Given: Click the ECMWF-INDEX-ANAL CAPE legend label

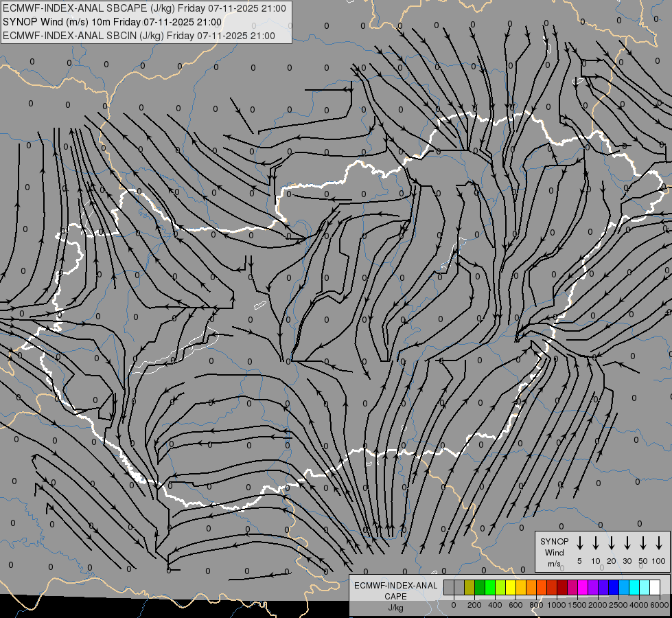Looking at the screenshot, I should [x=395, y=596].
